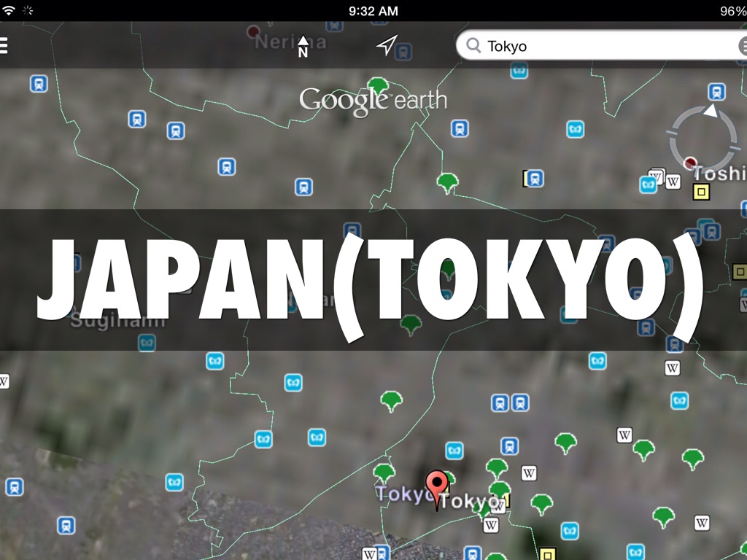Tap the red dot beside Nerima label
This screenshot has height=560, width=747.
click(253, 31)
